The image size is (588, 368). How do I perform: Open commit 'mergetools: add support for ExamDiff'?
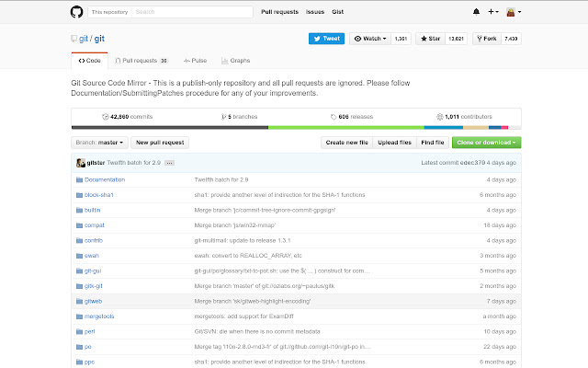pyautogui.click(x=243, y=316)
